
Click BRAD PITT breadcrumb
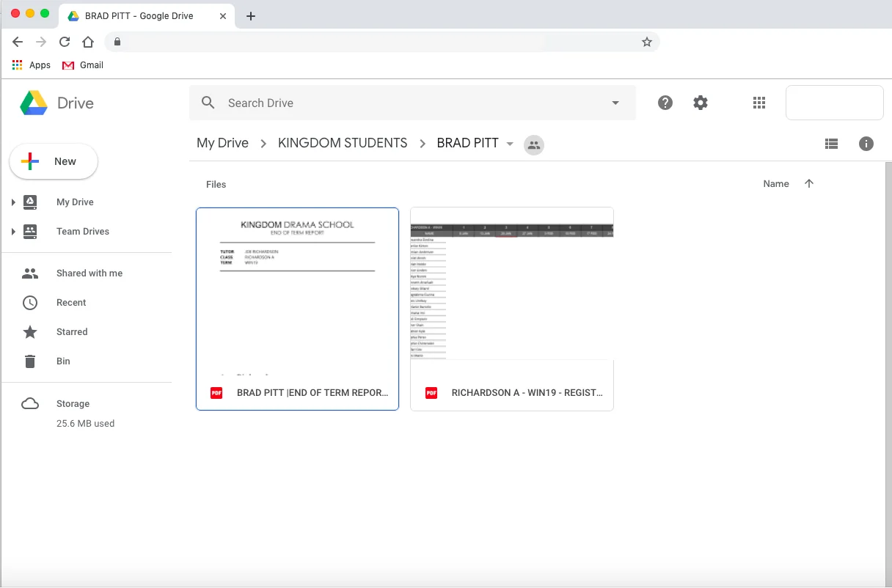coord(468,143)
